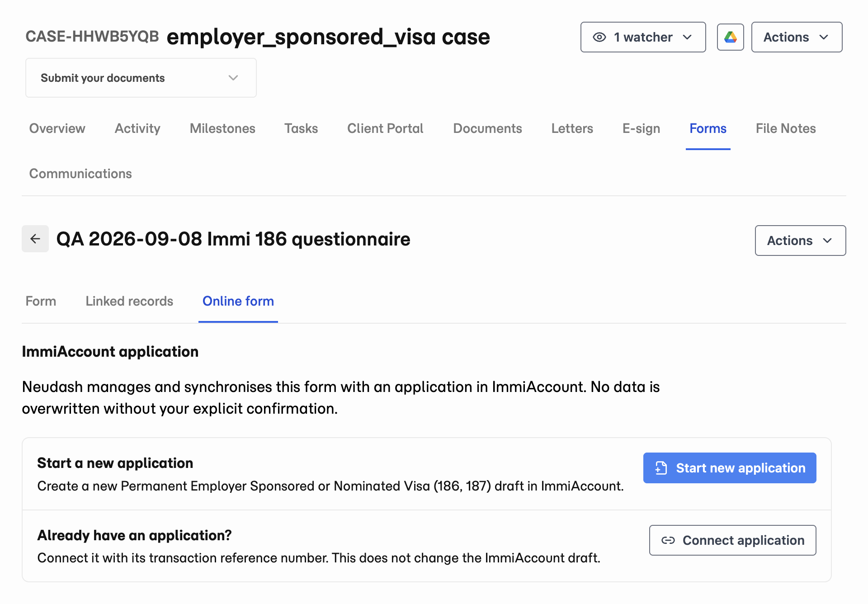This screenshot has width=868, height=604.
Task: Click the Create a new Permanent Employer Sponsored description
Action: pyautogui.click(x=330, y=486)
